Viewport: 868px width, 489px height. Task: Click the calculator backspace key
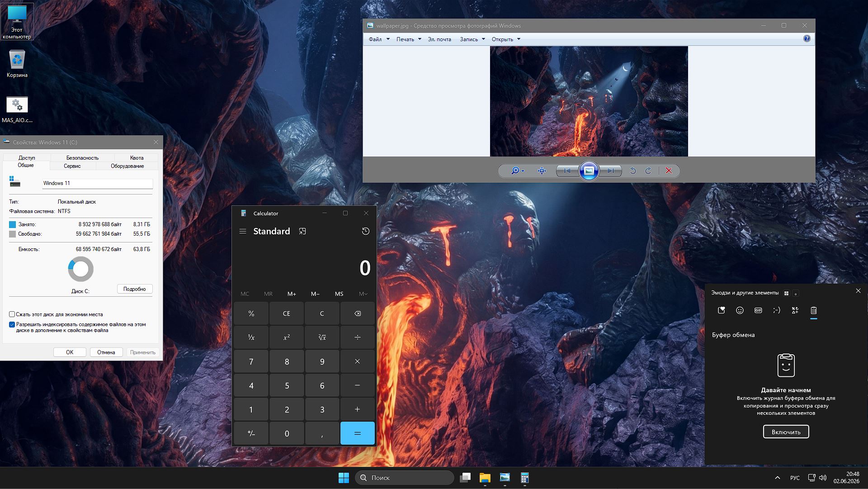click(x=358, y=313)
